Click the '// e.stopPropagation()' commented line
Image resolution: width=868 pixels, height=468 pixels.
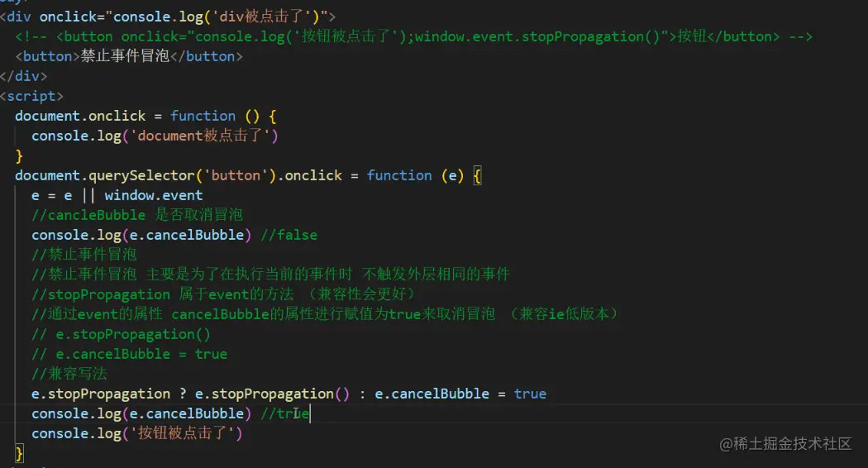[x=121, y=334]
